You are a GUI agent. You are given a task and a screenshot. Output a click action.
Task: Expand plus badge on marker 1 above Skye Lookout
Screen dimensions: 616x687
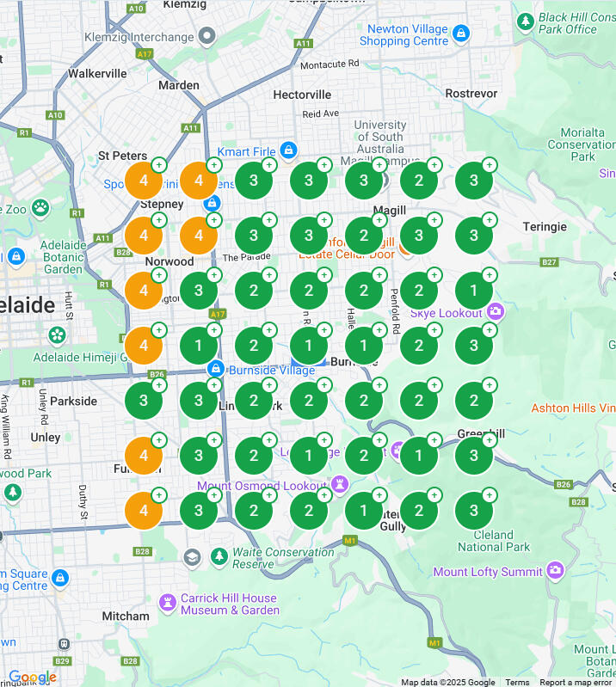490,275
